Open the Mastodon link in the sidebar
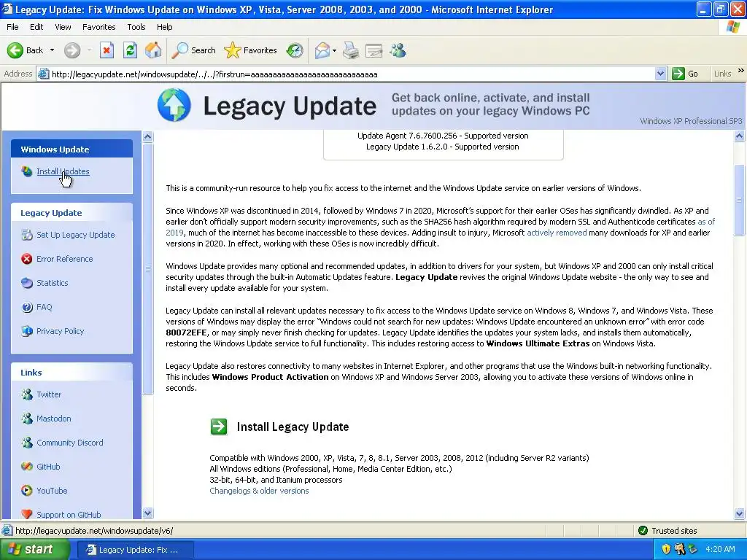Screen dimensions: 747x560 tap(54, 419)
